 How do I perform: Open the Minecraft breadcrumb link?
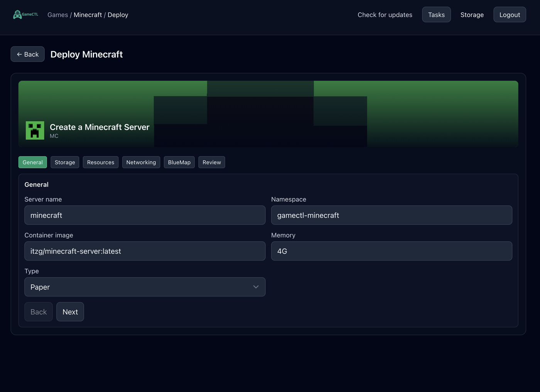[88, 15]
